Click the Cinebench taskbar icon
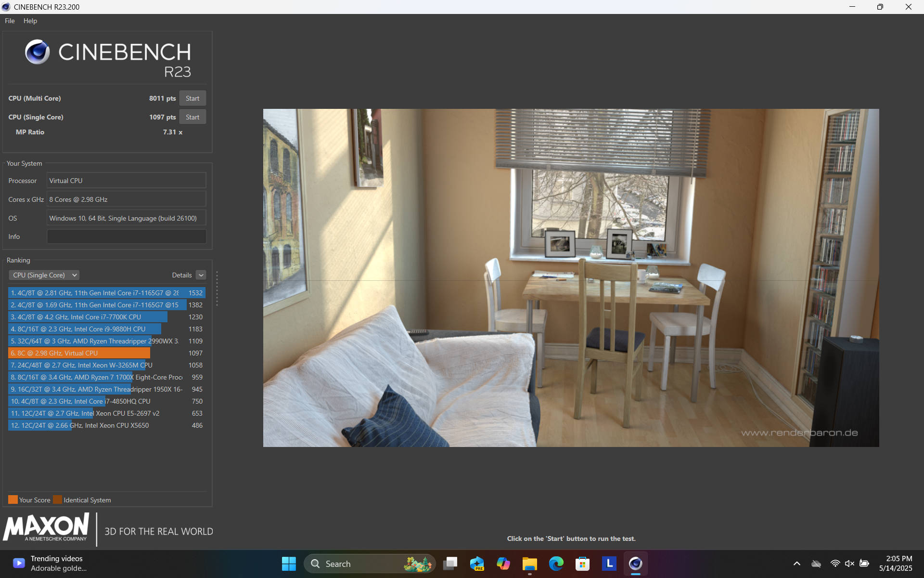Screen dimensions: 924x578 tap(635, 564)
